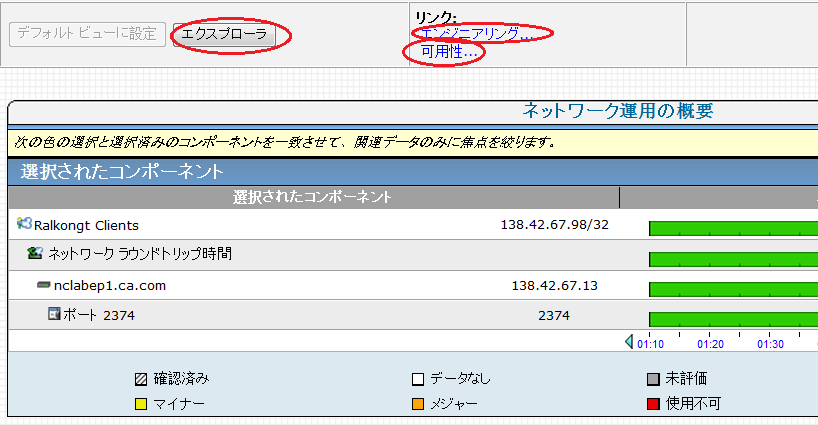This screenshot has height=425, width=818.
Task: Click the 01:30 timeline label
Action: click(771, 344)
